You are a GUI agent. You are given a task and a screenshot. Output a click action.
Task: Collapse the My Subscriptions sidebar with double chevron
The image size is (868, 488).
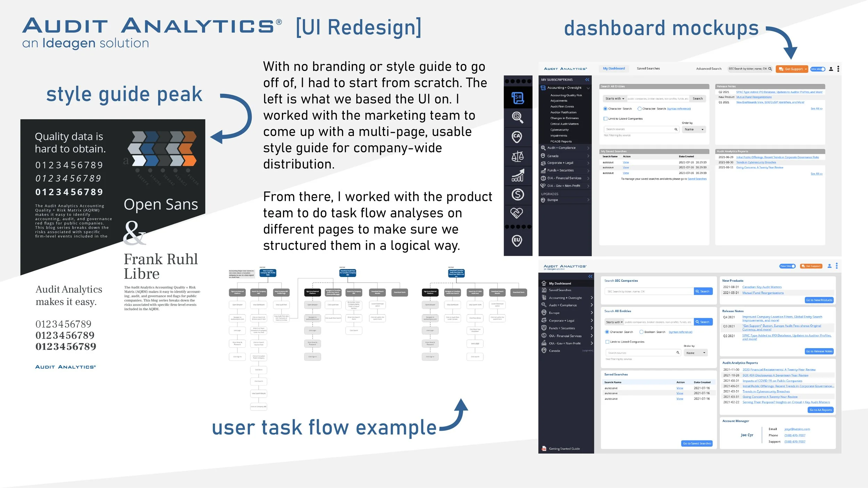(x=587, y=79)
